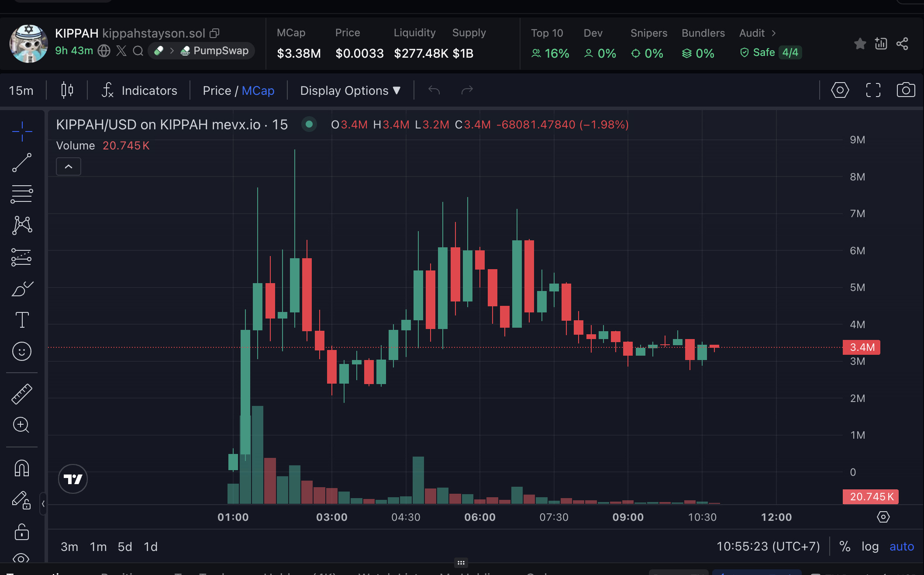Open the token website globe icon
The width and height of the screenshot is (924, 575).
(x=104, y=51)
